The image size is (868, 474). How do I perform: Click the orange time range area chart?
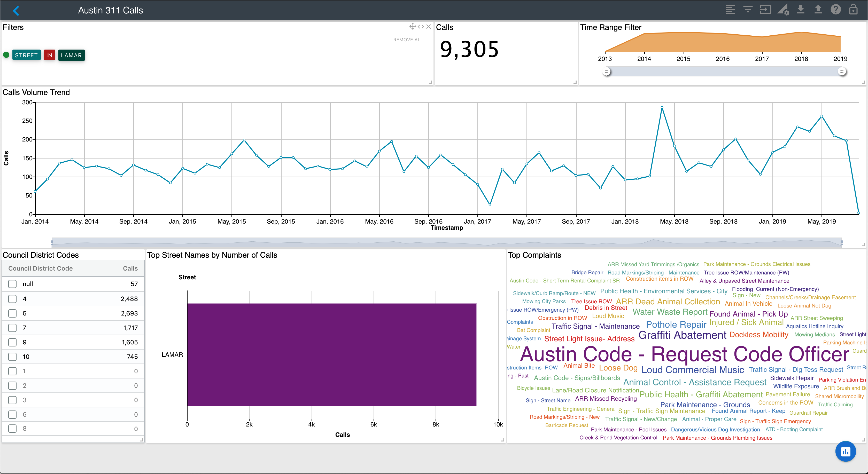[723, 42]
